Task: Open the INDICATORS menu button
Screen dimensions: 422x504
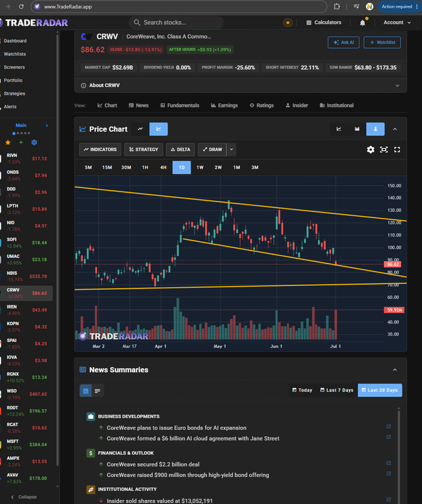Action: point(100,150)
